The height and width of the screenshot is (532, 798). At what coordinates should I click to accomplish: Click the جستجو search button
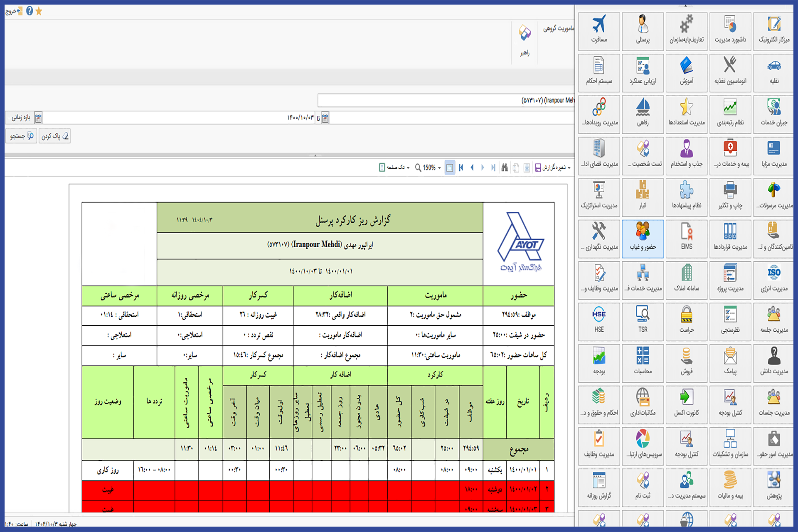[x=21, y=136]
